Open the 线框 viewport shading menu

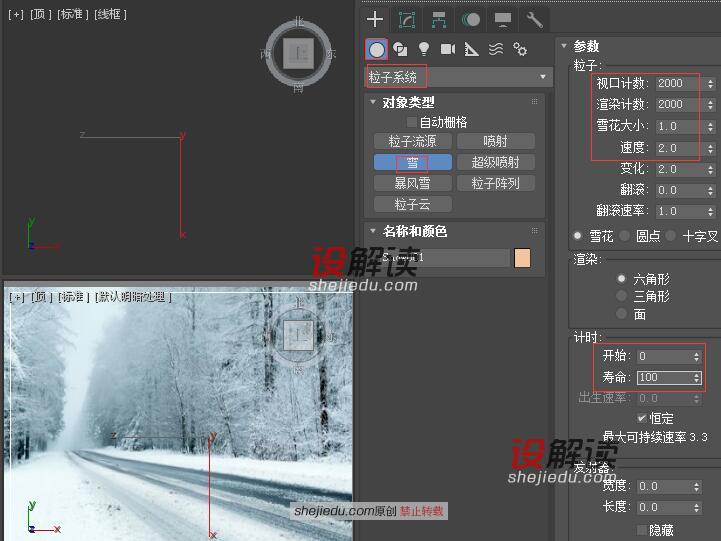110,14
